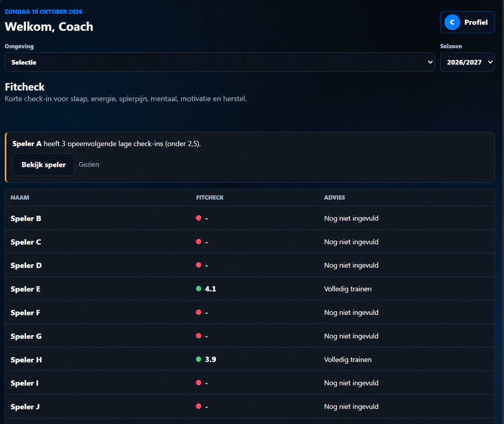
Task: Click the red status dot for Speler C
Action: point(198,242)
